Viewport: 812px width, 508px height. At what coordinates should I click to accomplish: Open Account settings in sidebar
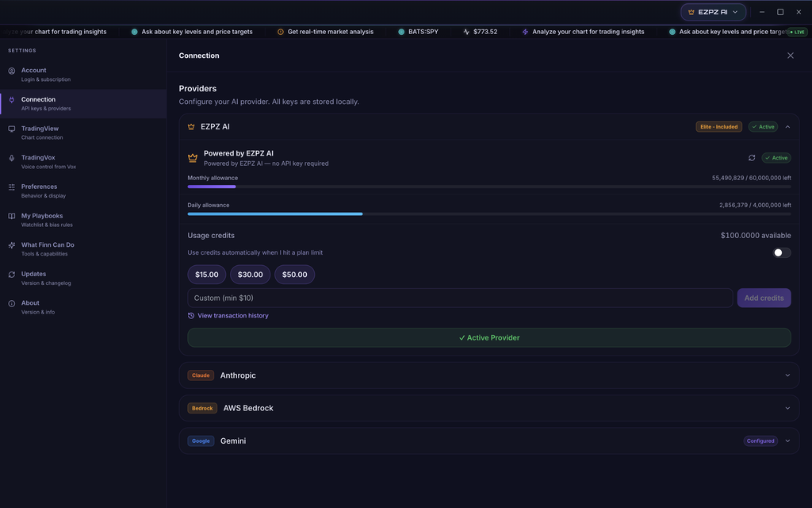click(x=82, y=75)
